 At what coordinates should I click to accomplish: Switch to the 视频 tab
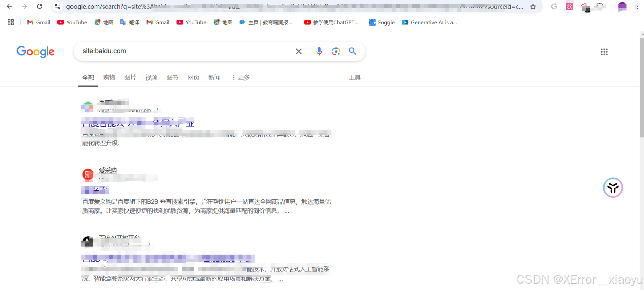click(151, 77)
